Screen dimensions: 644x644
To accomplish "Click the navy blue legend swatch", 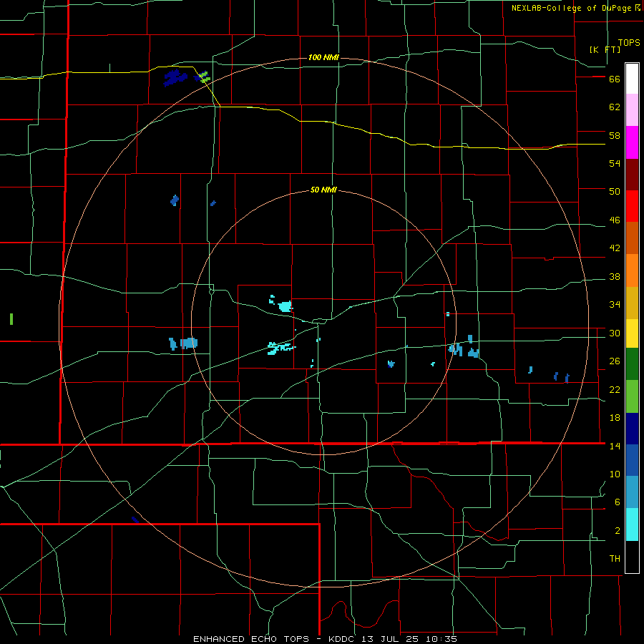I will coord(632,429).
